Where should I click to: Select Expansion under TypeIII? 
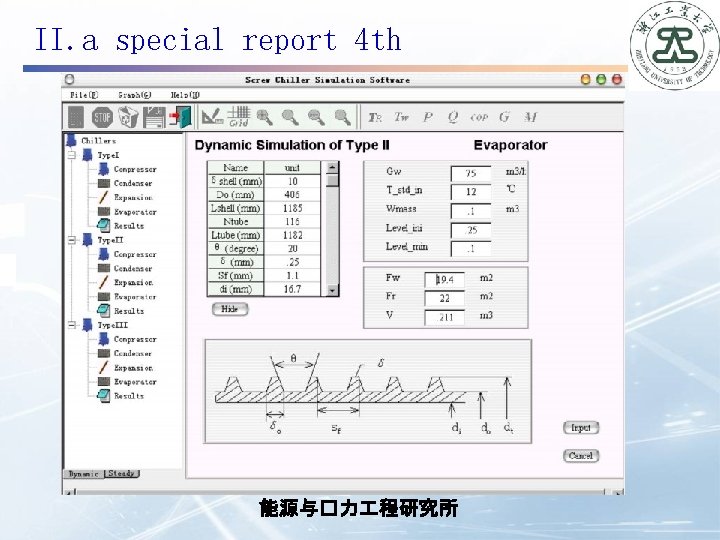133,368
